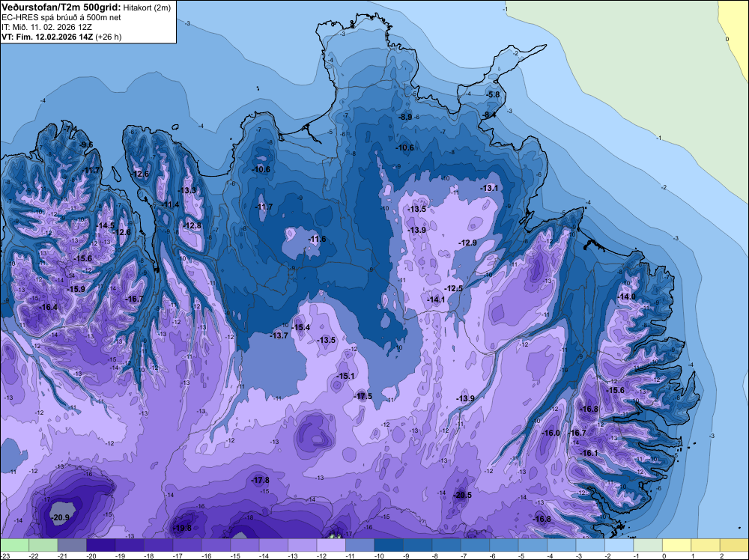Image resolution: width=749 pixels, height=560 pixels.
Task: Pick the -4 legend color swatch
Action: 561,545
